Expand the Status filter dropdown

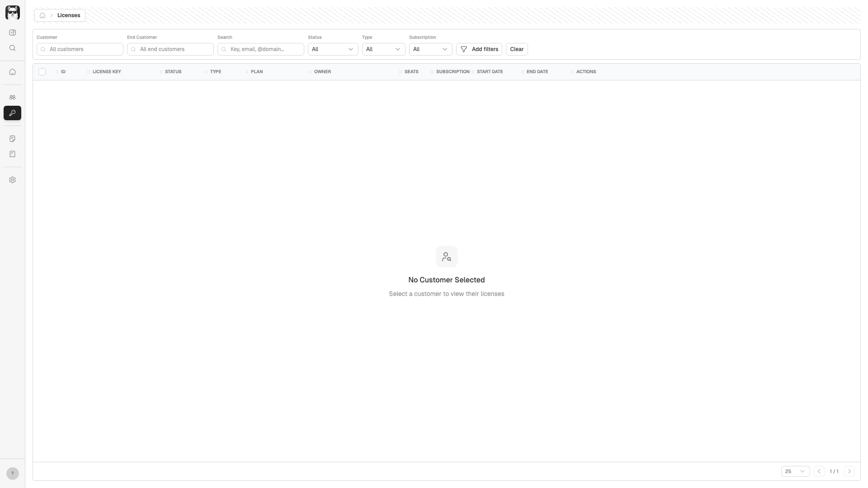[333, 49]
